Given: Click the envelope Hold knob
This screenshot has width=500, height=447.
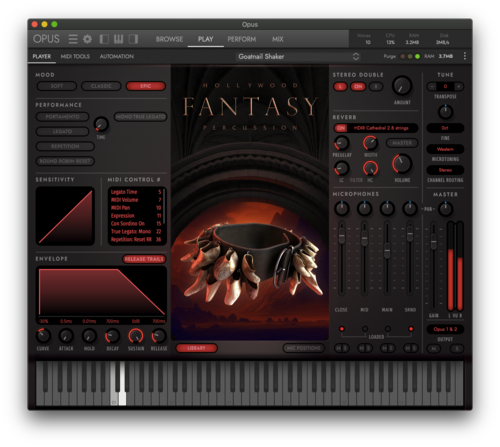Looking at the screenshot, I should (89, 336).
